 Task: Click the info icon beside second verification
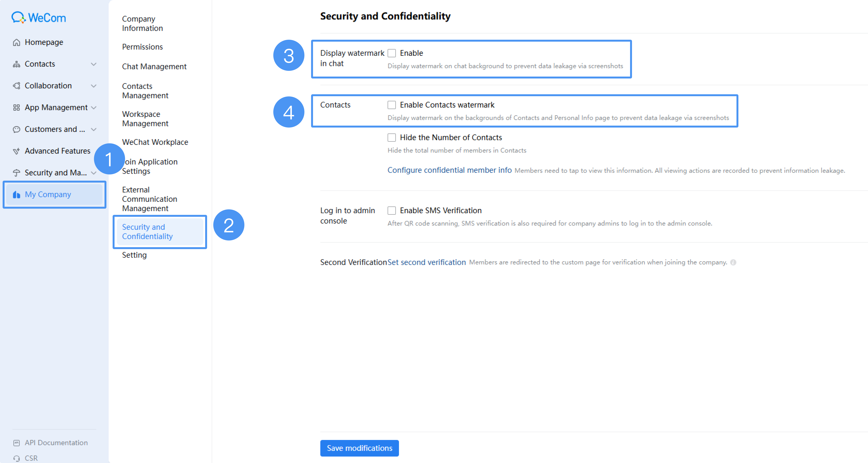click(733, 262)
